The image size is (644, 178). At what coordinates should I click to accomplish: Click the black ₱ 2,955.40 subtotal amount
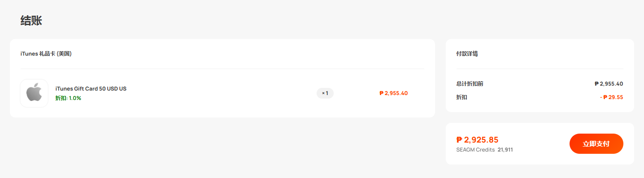point(609,84)
